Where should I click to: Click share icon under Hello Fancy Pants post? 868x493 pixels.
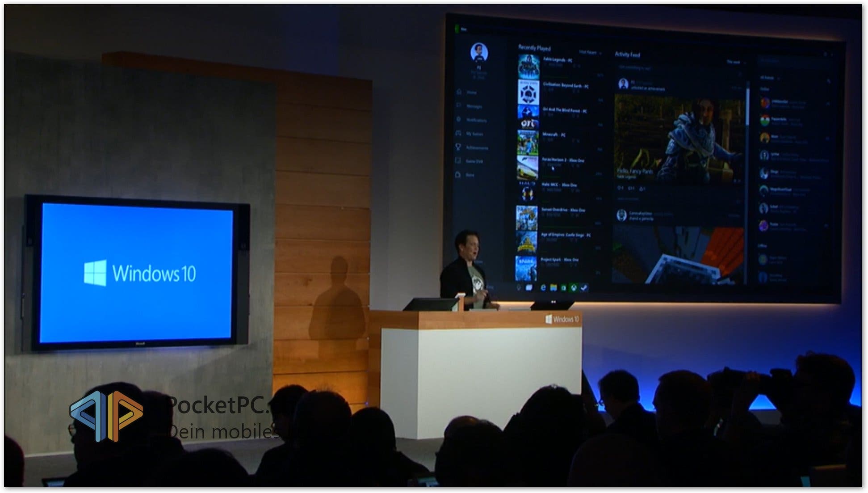tap(642, 188)
